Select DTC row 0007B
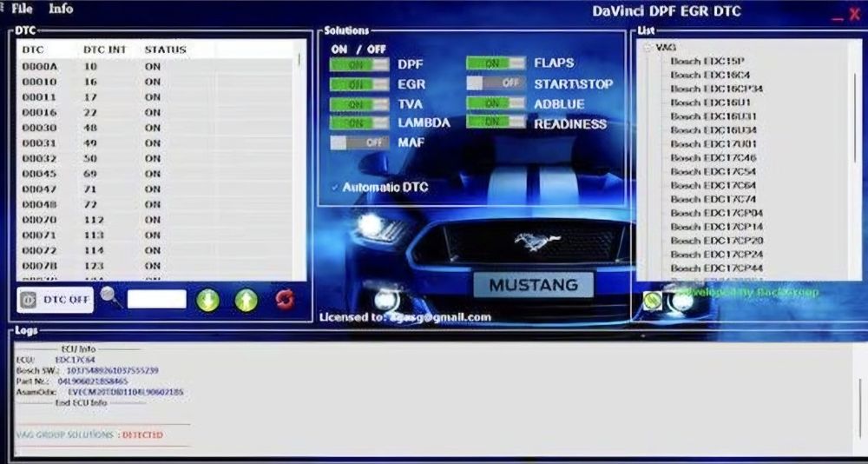Screen dimensions: 868x464 point(156,266)
